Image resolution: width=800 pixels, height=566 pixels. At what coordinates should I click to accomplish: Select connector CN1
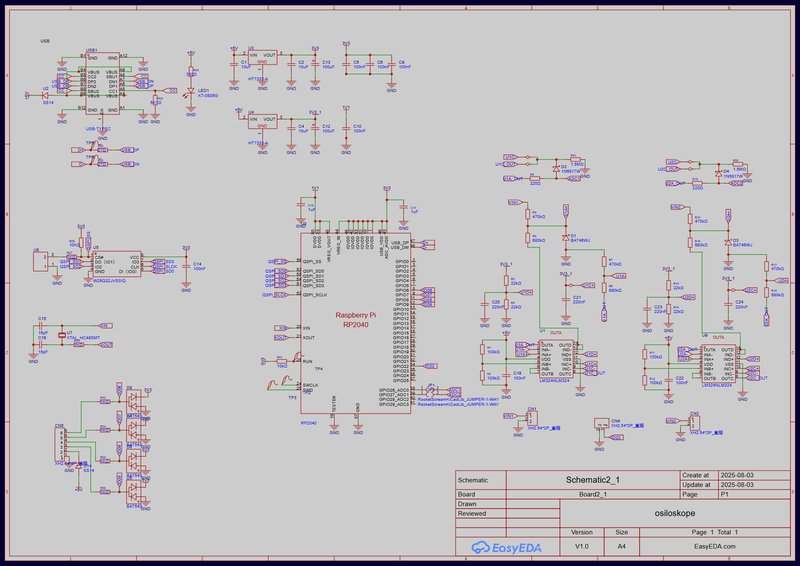pos(532,418)
